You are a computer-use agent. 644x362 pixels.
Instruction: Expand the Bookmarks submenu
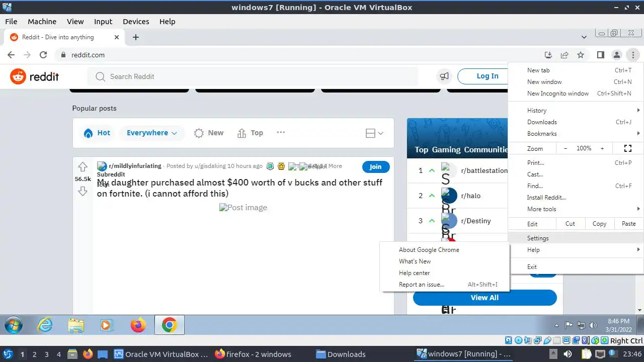[576, 134]
